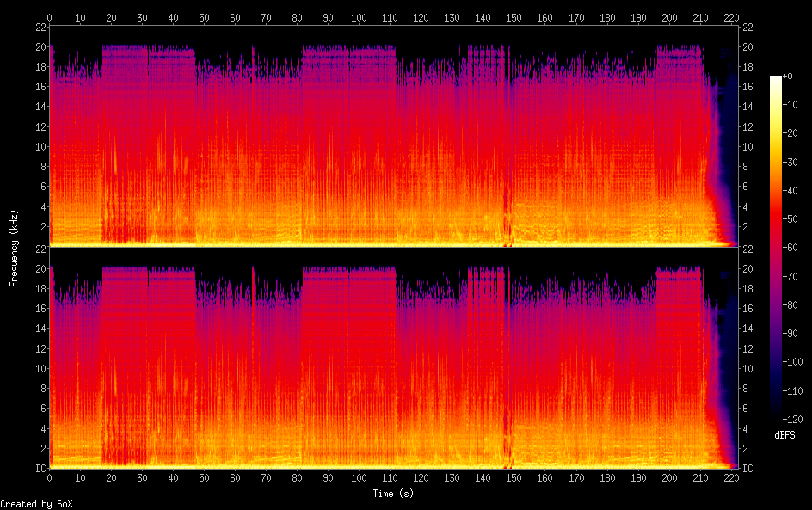The height and width of the screenshot is (510, 812).
Task: Click the 'DC' label left of the lower channel
Action: pyautogui.click(x=38, y=469)
